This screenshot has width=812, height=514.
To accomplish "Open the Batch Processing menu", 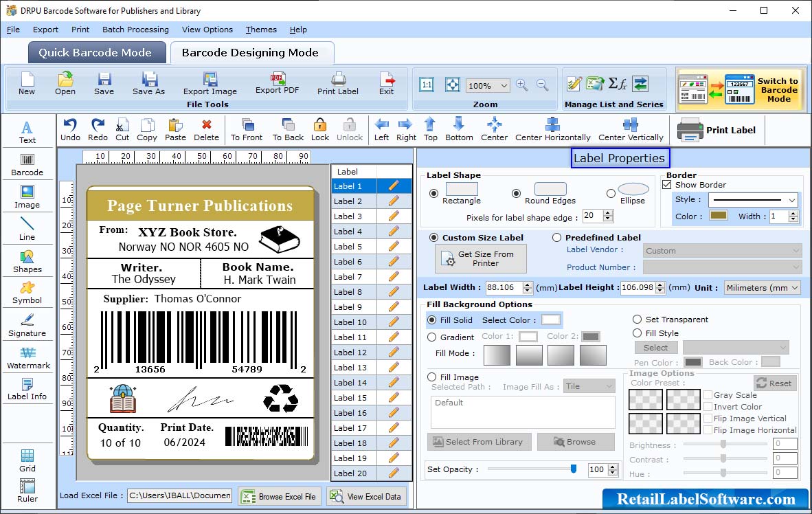I will point(136,30).
